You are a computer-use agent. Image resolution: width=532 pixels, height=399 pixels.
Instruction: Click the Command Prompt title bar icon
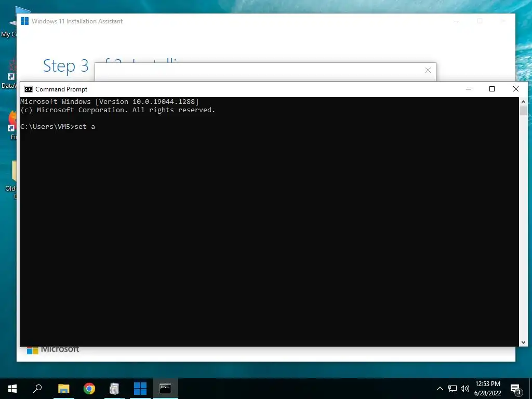[x=29, y=89]
